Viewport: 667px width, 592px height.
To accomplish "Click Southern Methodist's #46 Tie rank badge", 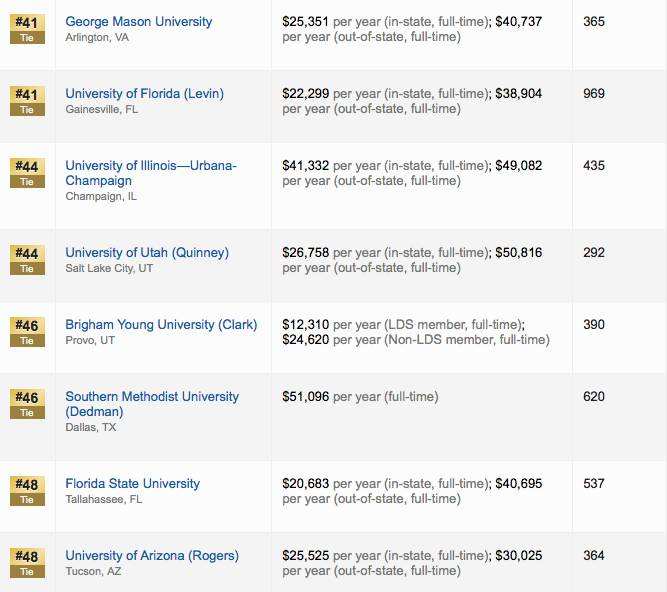I will 27,404.
